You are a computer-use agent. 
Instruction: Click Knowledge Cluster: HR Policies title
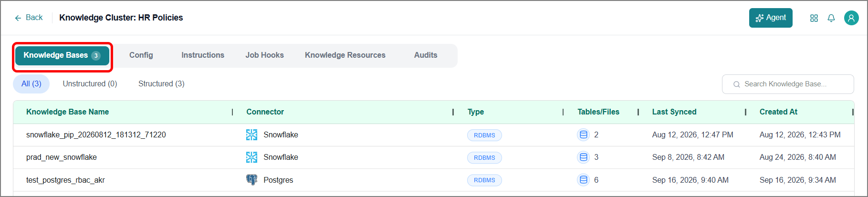pyautogui.click(x=121, y=18)
